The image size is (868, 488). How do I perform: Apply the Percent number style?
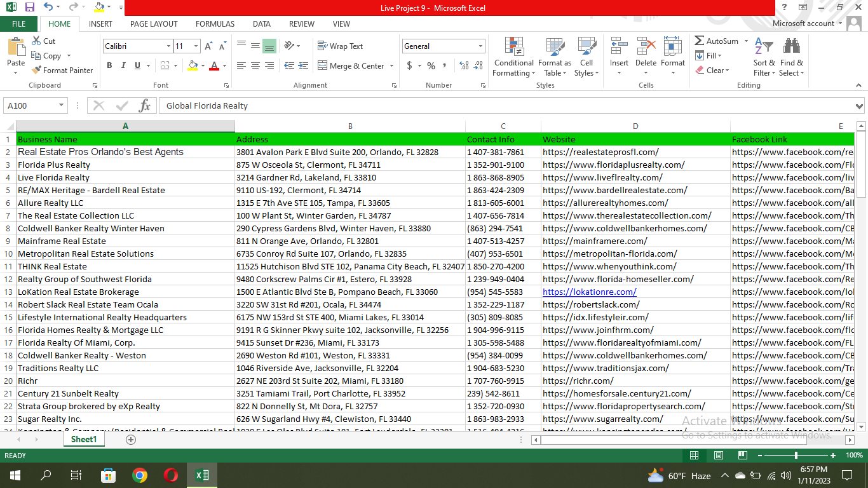[430, 65]
